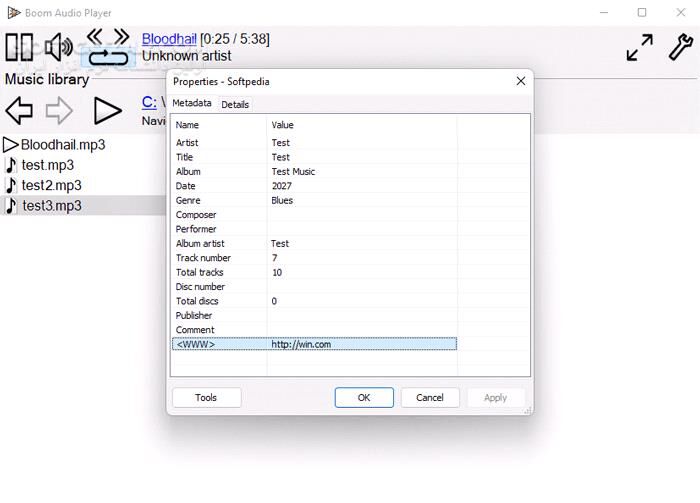Image resolution: width=700 pixels, height=503 pixels.
Task: Pause playback with the pause icon
Action: point(19,48)
